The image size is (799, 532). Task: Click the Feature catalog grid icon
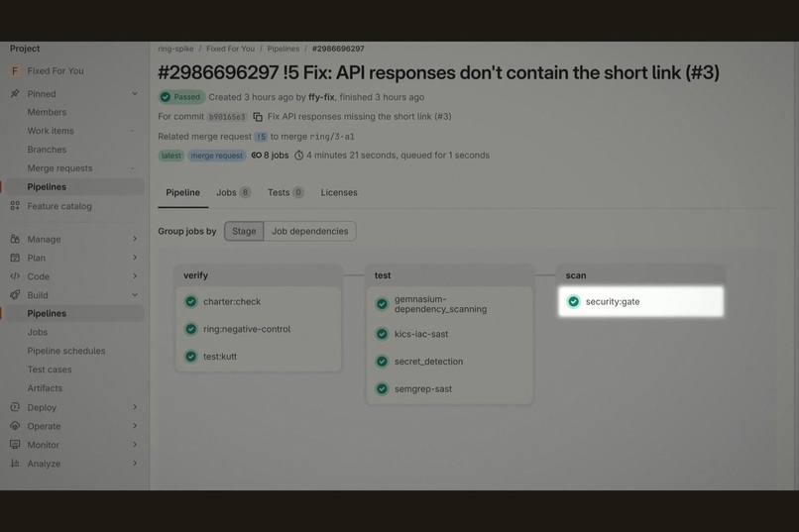[15, 206]
